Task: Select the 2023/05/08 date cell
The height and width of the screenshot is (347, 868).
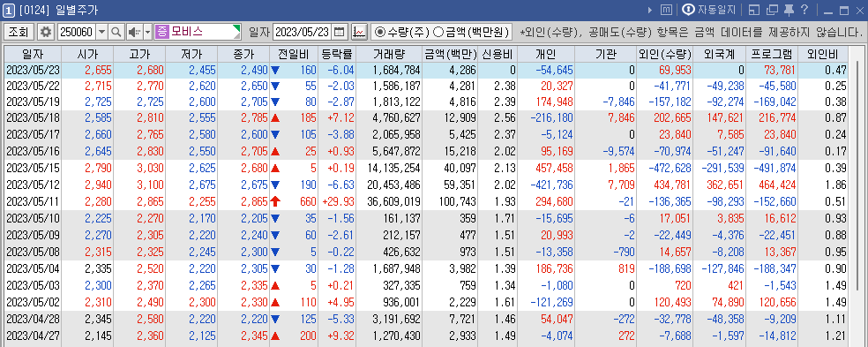Action: pyautogui.click(x=32, y=252)
